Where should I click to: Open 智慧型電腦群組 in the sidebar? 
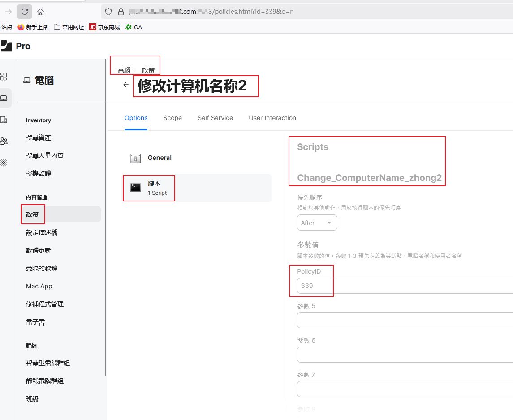(48, 363)
